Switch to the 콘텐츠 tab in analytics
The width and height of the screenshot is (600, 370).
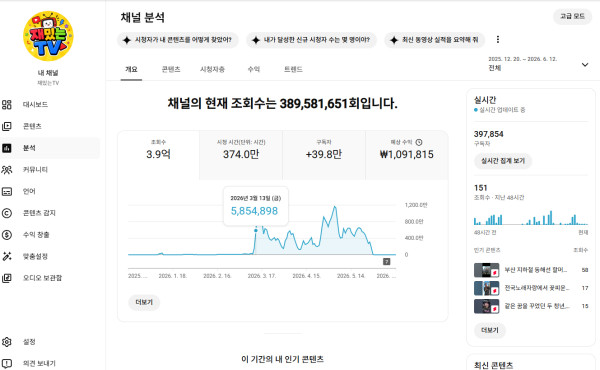(171, 69)
